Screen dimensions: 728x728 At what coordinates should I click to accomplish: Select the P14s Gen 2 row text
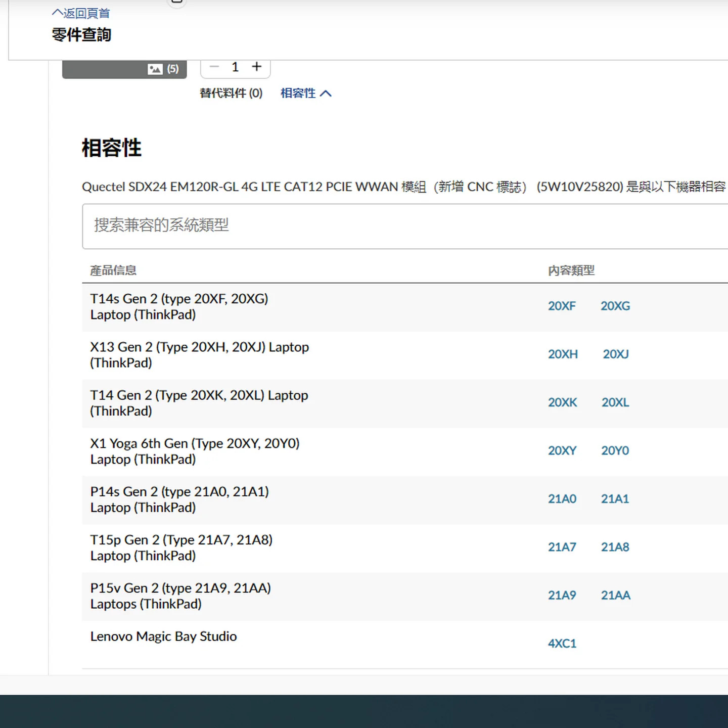click(x=179, y=499)
